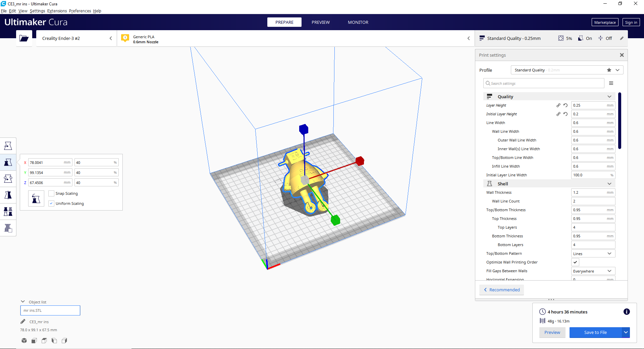
Task: Switch to Recommended settings
Action: tap(502, 290)
